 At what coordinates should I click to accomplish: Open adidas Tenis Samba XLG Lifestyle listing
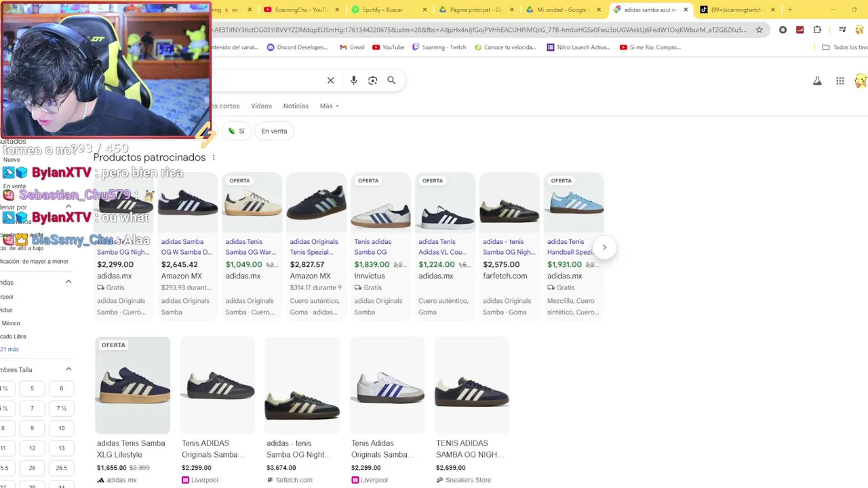coord(132,410)
